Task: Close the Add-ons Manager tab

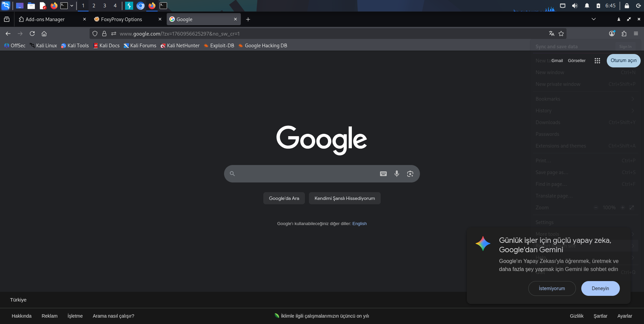Action: 85,19
